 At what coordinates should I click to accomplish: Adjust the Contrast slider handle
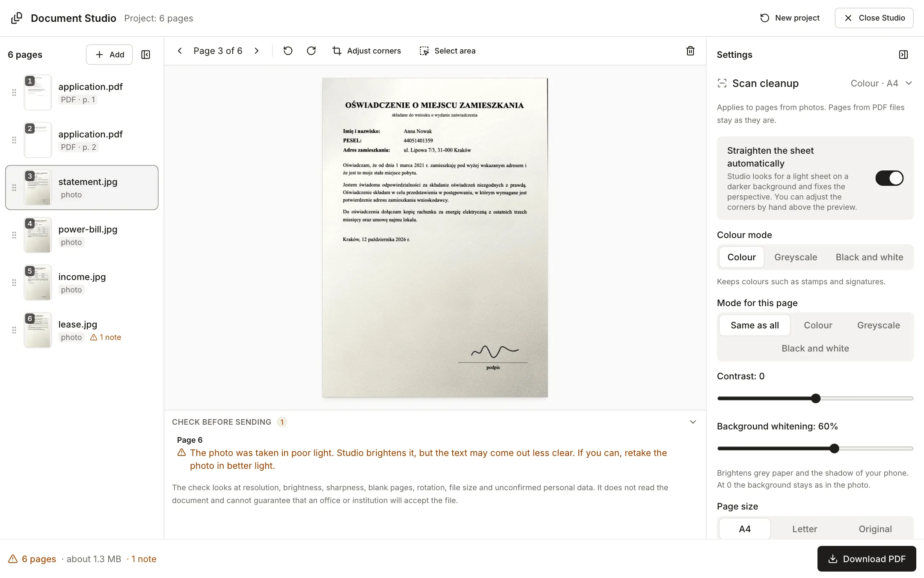click(816, 399)
